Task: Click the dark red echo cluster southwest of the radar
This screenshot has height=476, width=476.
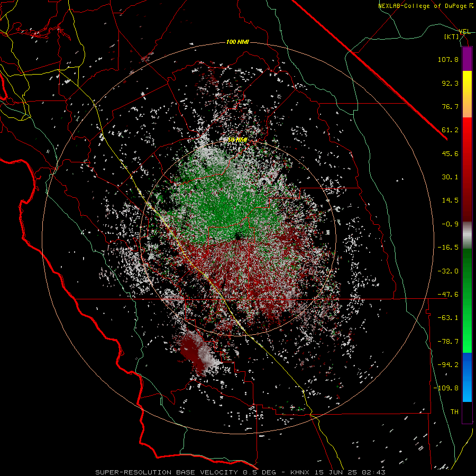Action: pos(192,352)
